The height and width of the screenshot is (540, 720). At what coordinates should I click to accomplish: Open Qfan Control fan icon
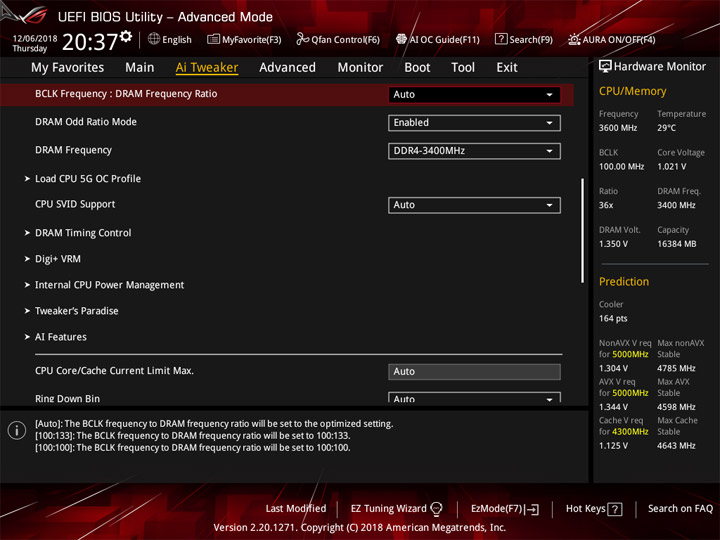point(302,39)
